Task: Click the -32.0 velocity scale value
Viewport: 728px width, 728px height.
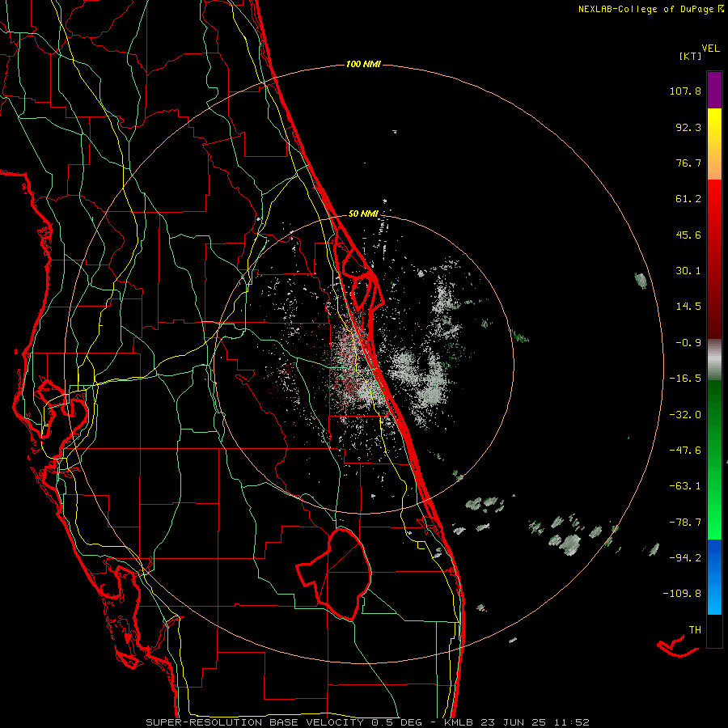Action: pyautogui.click(x=685, y=415)
